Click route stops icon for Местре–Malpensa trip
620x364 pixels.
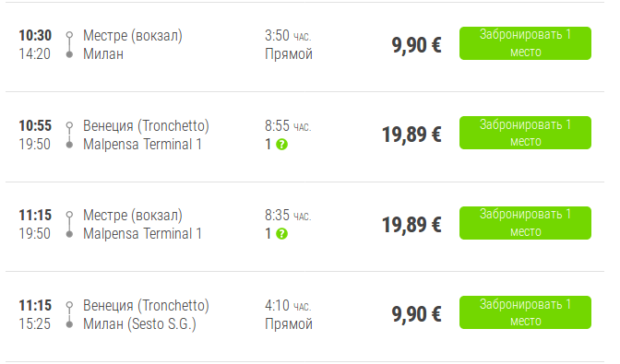coord(69,224)
